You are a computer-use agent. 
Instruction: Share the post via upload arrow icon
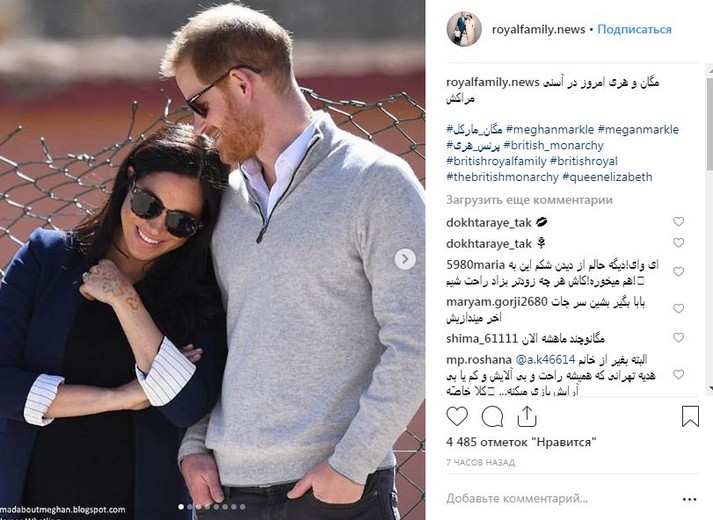527,416
